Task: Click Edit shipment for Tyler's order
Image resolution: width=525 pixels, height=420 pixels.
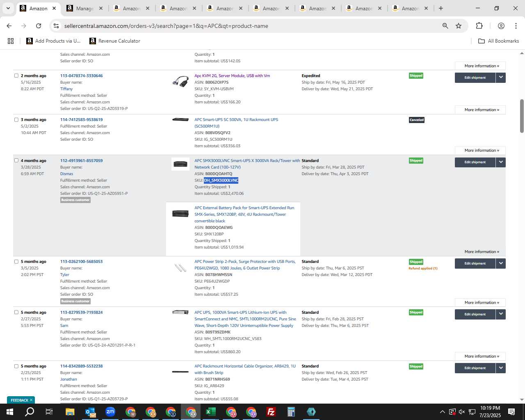Action: point(475,263)
